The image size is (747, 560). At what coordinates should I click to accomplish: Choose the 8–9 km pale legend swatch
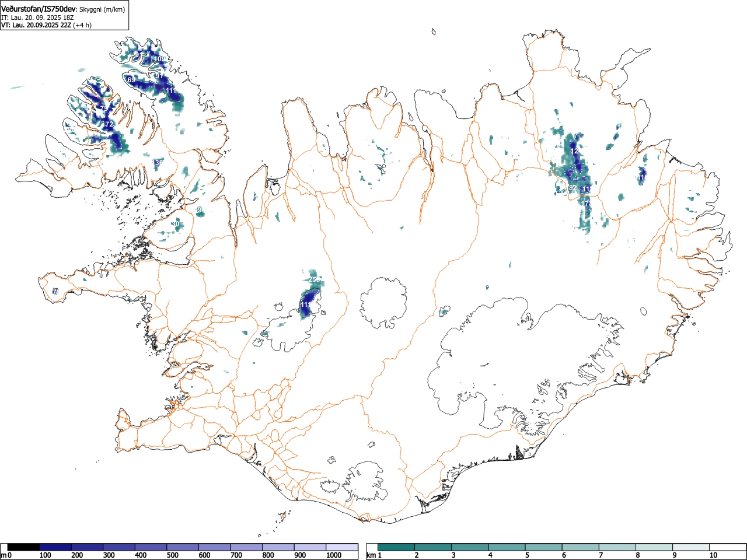coord(654,547)
